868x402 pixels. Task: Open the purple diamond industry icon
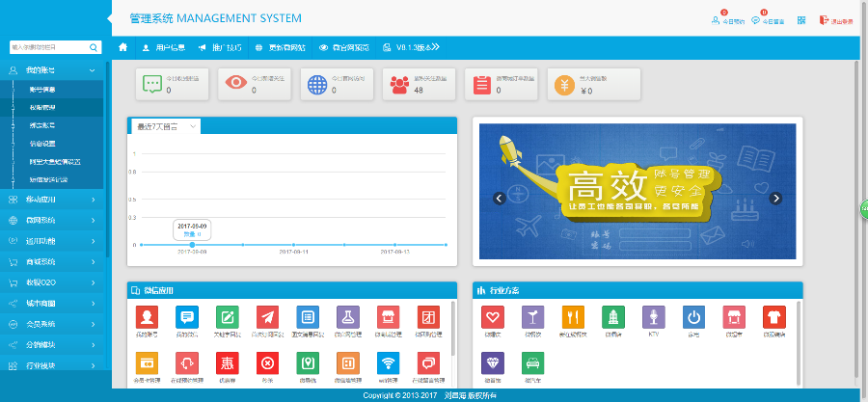coord(493,363)
